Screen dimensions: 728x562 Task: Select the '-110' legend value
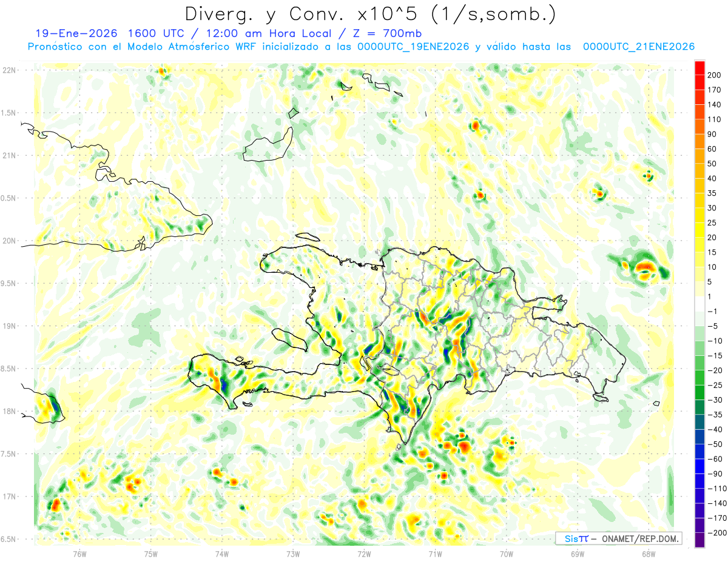pyautogui.click(x=716, y=488)
